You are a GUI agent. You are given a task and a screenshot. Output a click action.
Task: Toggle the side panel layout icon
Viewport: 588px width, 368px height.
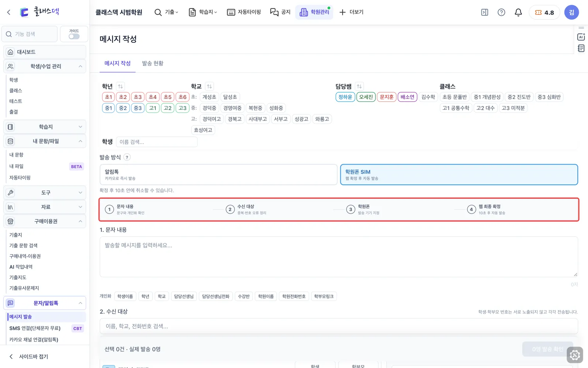tap(485, 13)
